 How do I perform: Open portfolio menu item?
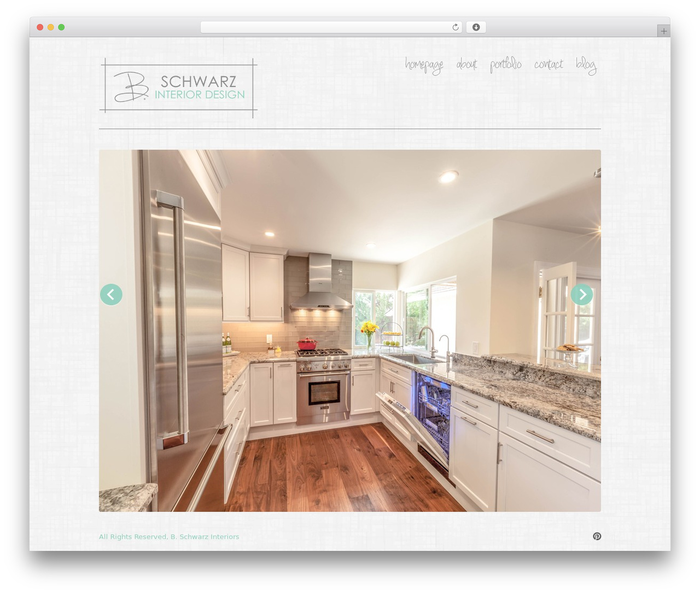tap(505, 65)
